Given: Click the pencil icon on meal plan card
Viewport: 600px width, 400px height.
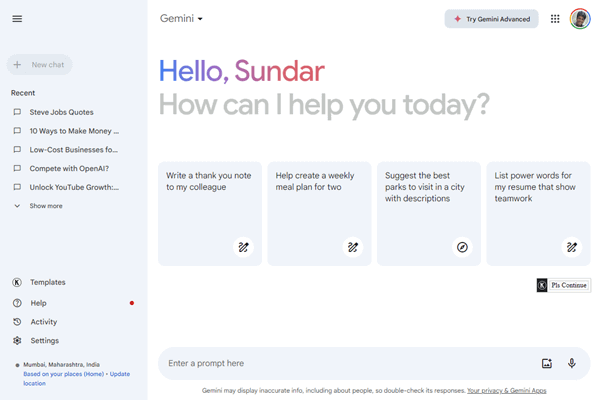Looking at the screenshot, I should point(352,247).
